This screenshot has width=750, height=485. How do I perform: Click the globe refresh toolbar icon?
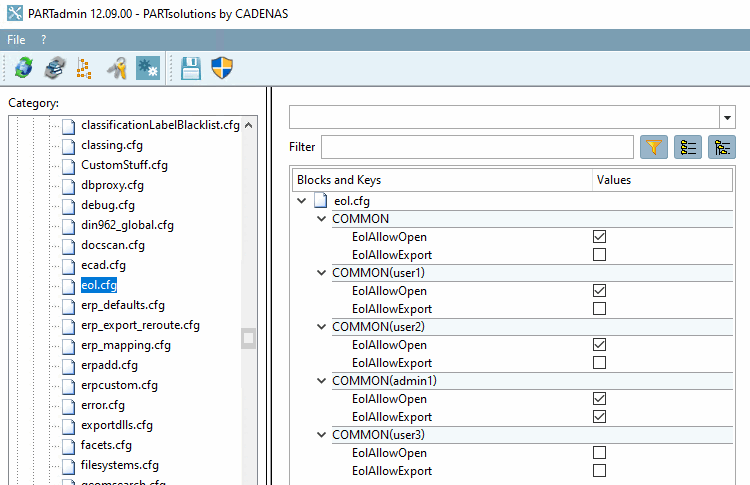pyautogui.click(x=23, y=68)
